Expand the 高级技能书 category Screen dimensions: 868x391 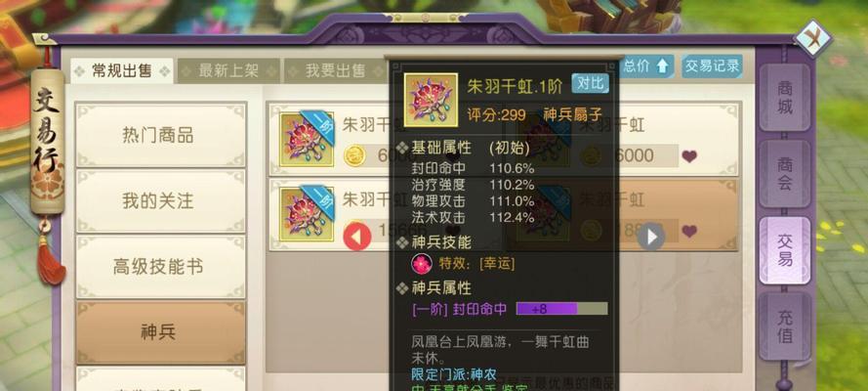click(160, 267)
